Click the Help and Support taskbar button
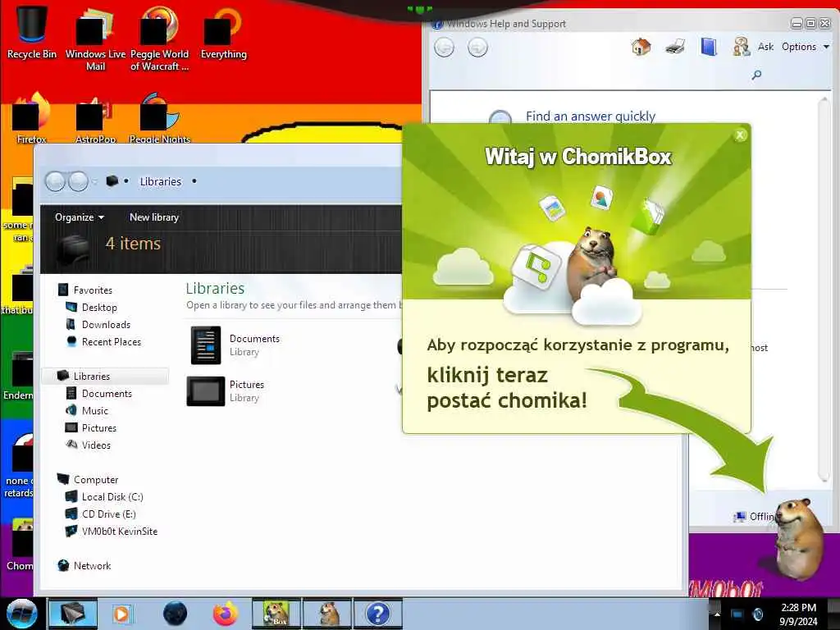This screenshot has width=840, height=630. [x=377, y=614]
